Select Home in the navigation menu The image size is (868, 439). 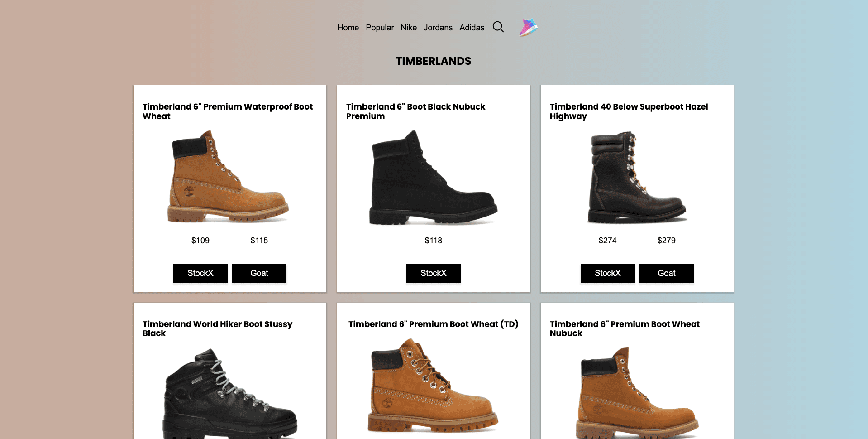[x=348, y=28]
